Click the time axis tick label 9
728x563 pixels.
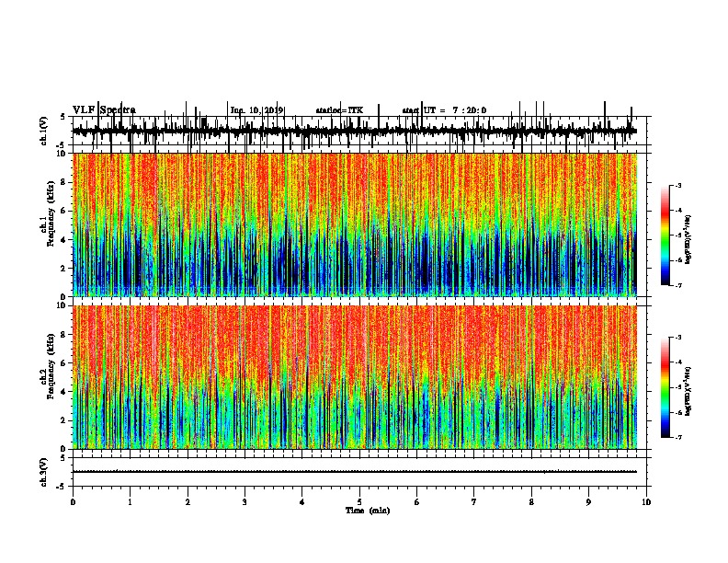[x=588, y=502]
